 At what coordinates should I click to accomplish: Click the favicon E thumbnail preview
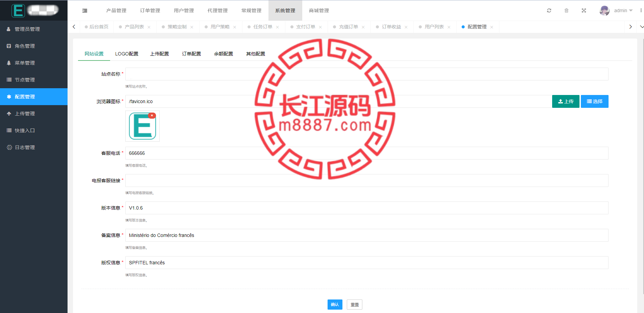pyautogui.click(x=143, y=126)
